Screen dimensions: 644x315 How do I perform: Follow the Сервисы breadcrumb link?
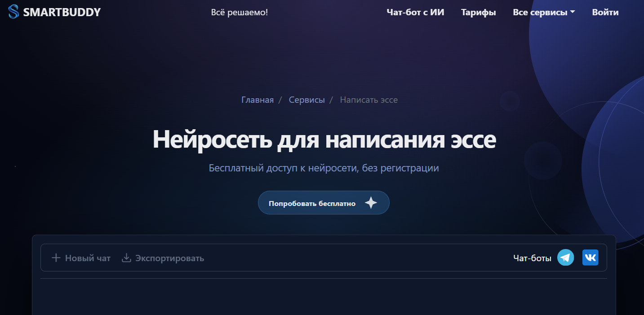click(307, 100)
